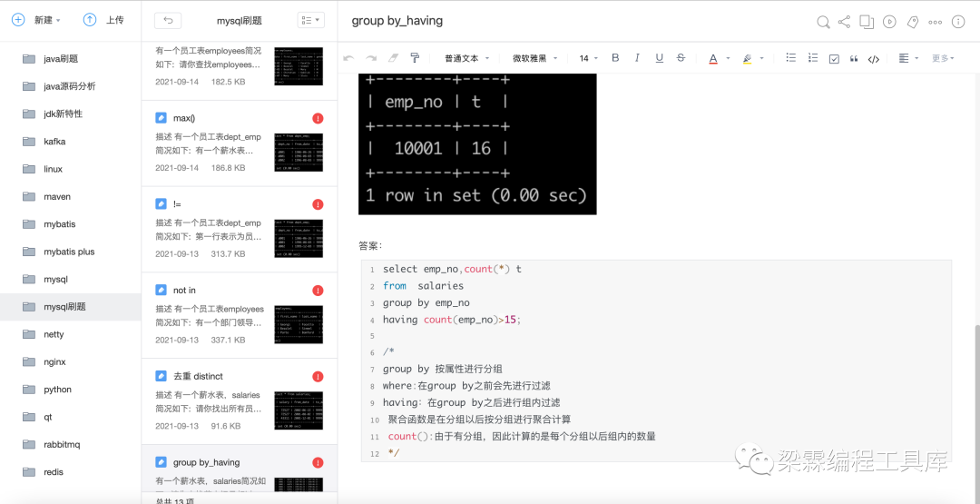
Task: Open the list view mode dropdown
Action: tap(311, 20)
